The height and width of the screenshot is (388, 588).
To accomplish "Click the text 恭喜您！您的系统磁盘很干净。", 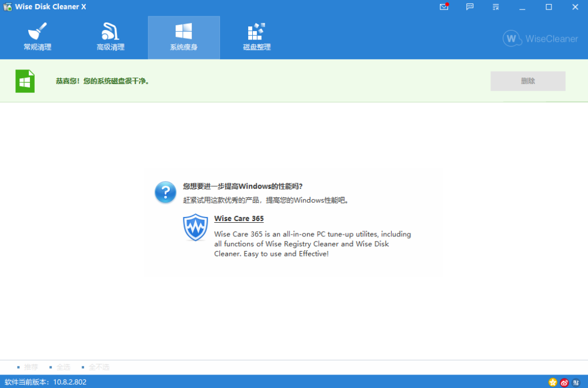I will [103, 81].
